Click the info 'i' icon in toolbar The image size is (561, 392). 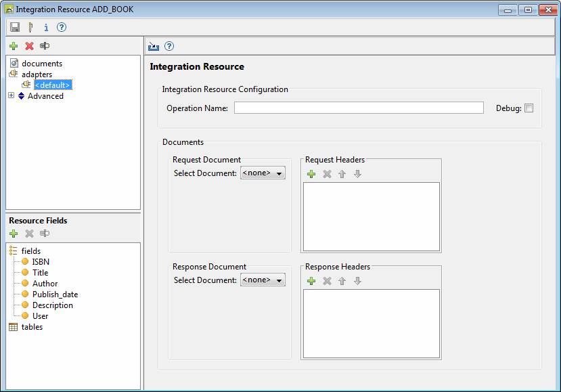[46, 28]
